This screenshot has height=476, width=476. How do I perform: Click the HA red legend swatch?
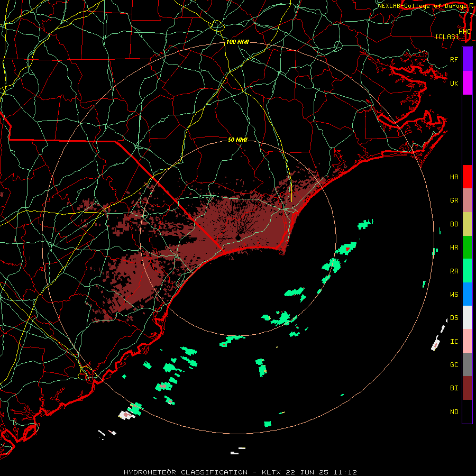(x=467, y=177)
